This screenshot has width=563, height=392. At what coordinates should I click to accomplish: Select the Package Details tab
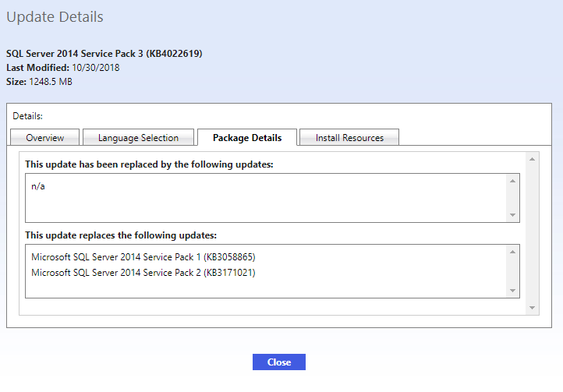click(247, 137)
